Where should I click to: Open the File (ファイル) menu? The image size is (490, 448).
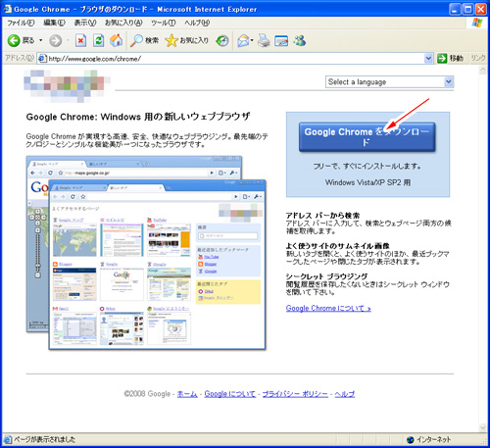point(21,23)
